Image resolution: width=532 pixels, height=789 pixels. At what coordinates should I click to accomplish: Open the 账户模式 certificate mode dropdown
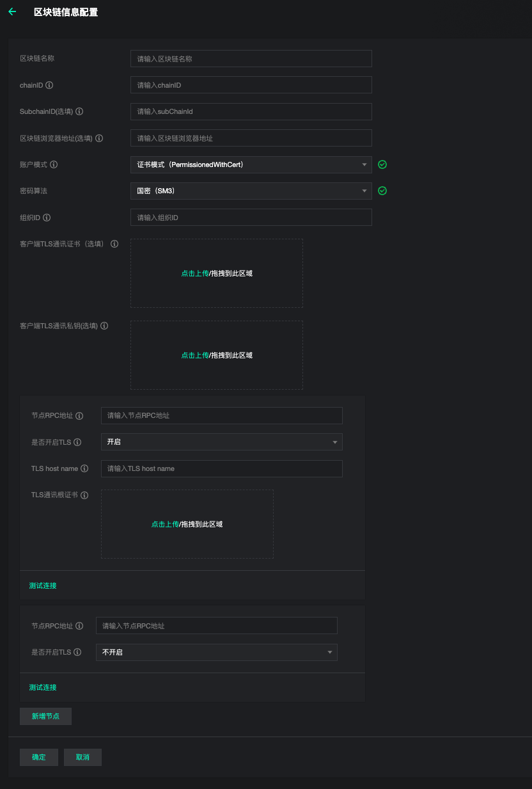pyautogui.click(x=251, y=164)
